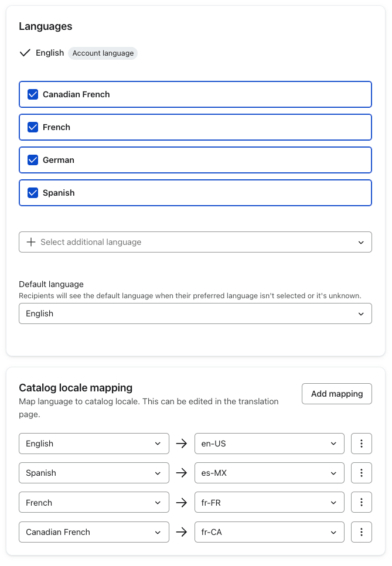
Task: Open the Canadian French language mapping dropdown
Action: click(94, 532)
